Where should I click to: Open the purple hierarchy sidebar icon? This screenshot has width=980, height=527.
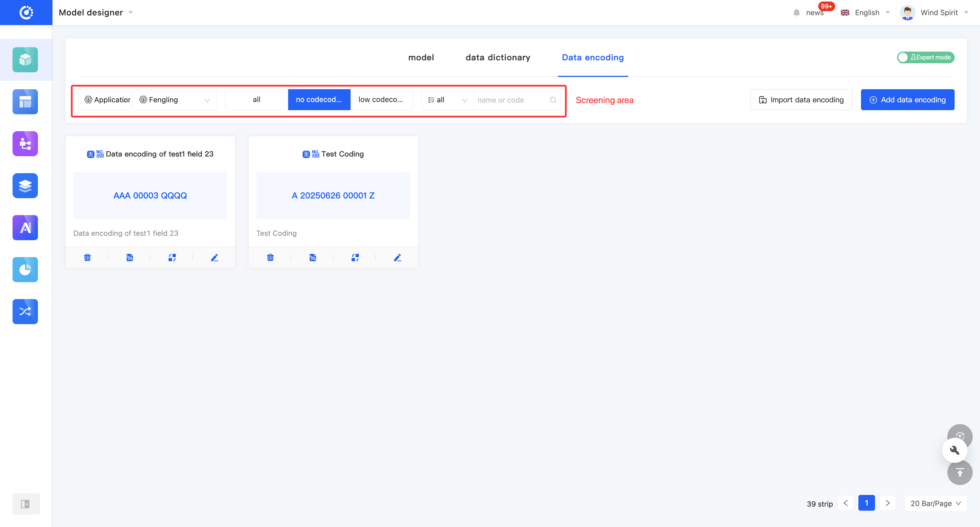coord(25,144)
